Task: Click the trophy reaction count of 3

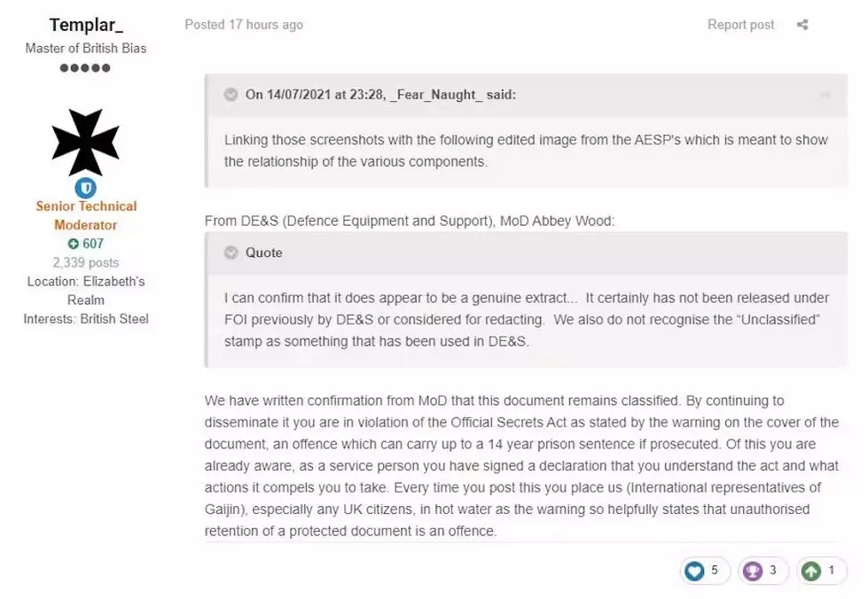Action: point(772,571)
